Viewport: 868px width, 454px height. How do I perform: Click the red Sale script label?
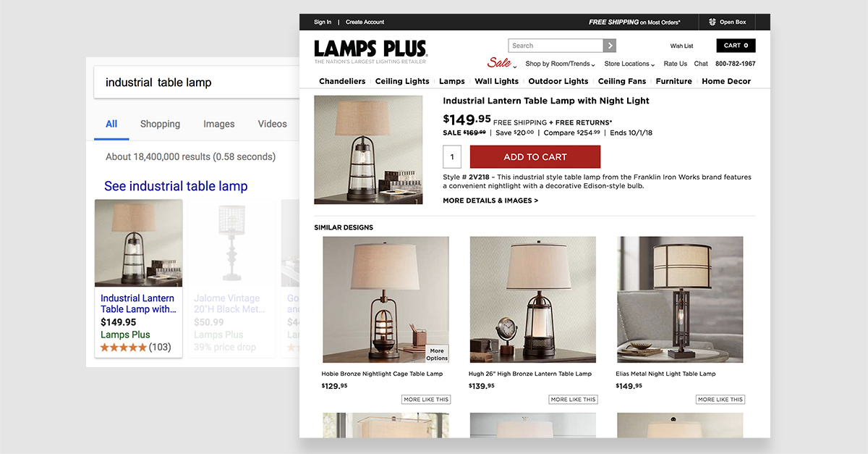500,62
